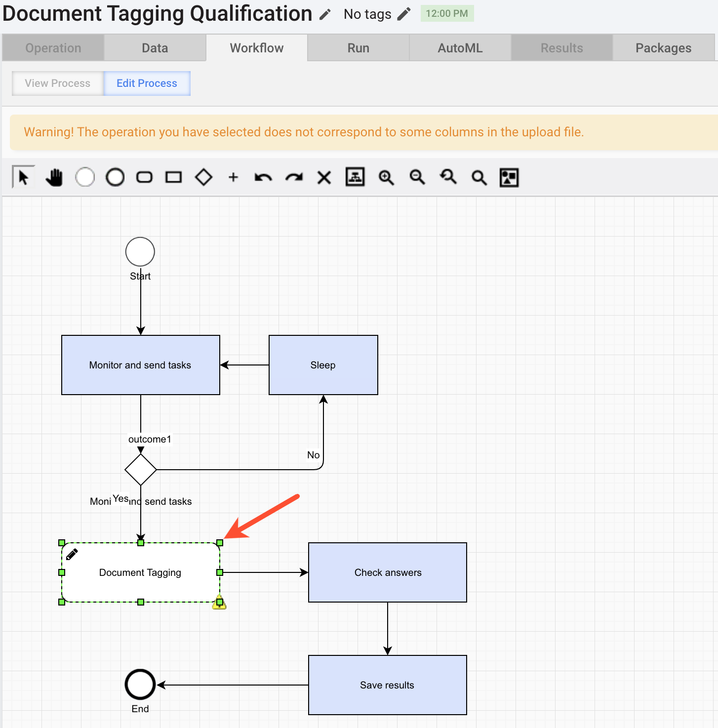This screenshot has width=718, height=728.
Task: Redo the last undone change
Action: pyautogui.click(x=294, y=177)
